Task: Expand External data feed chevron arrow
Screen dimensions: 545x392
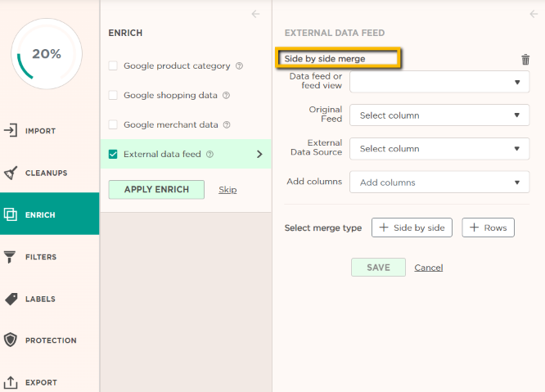Action: pyautogui.click(x=259, y=154)
